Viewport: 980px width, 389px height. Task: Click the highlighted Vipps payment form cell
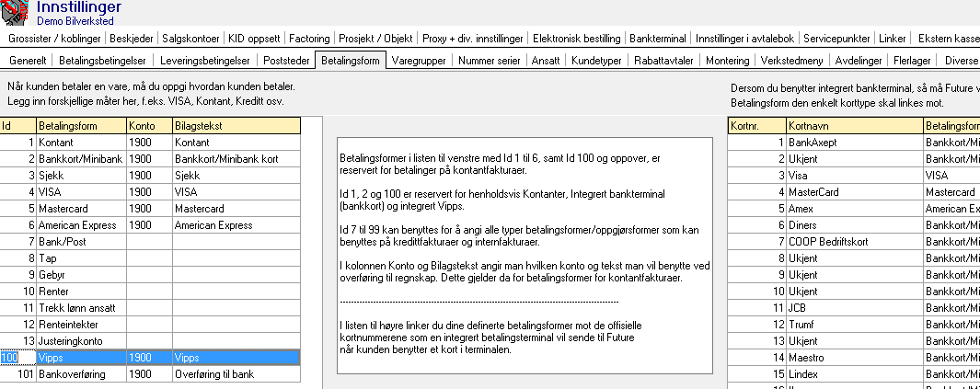pyautogui.click(x=81, y=357)
